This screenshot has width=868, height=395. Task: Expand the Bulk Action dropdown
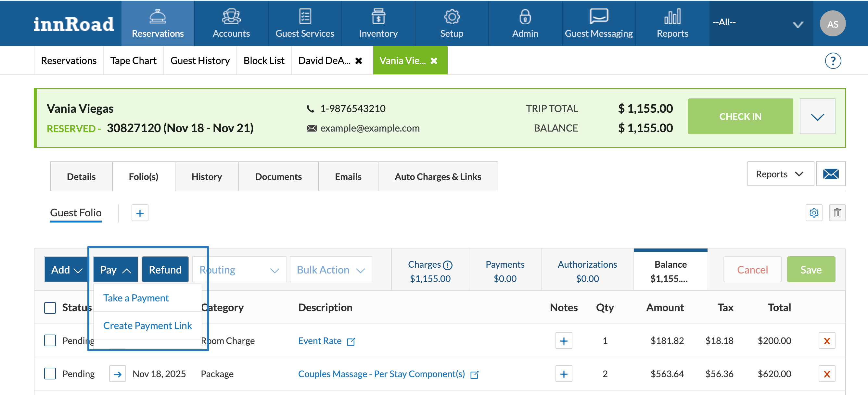[331, 270]
